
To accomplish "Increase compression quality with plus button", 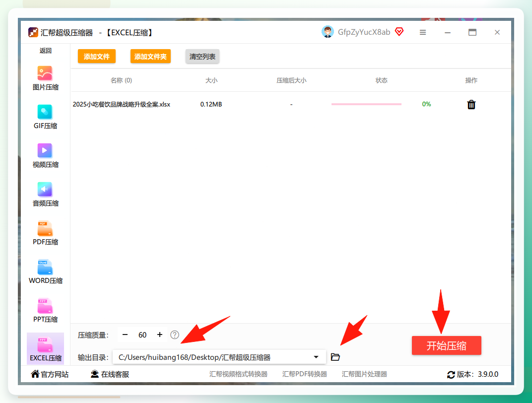I will 160,335.
